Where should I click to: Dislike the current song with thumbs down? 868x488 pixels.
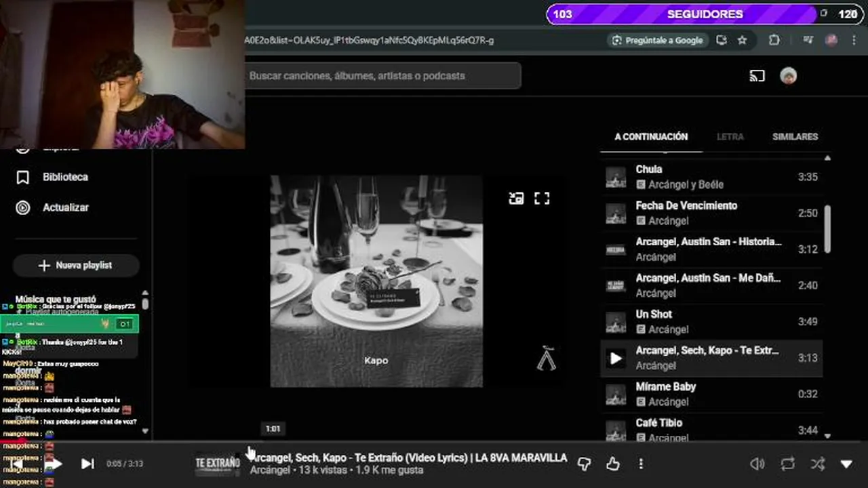click(584, 464)
